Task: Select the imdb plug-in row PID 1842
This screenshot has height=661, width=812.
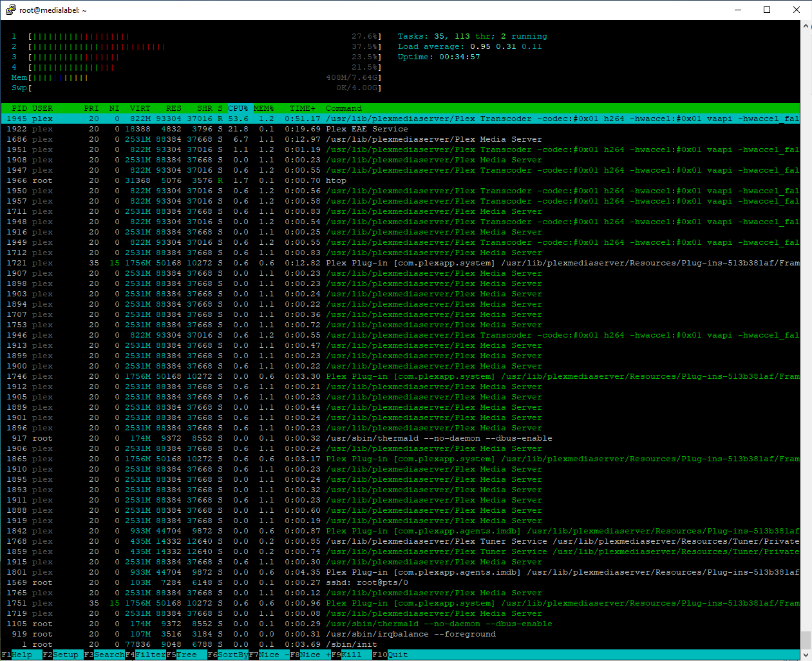Action: tap(401, 531)
